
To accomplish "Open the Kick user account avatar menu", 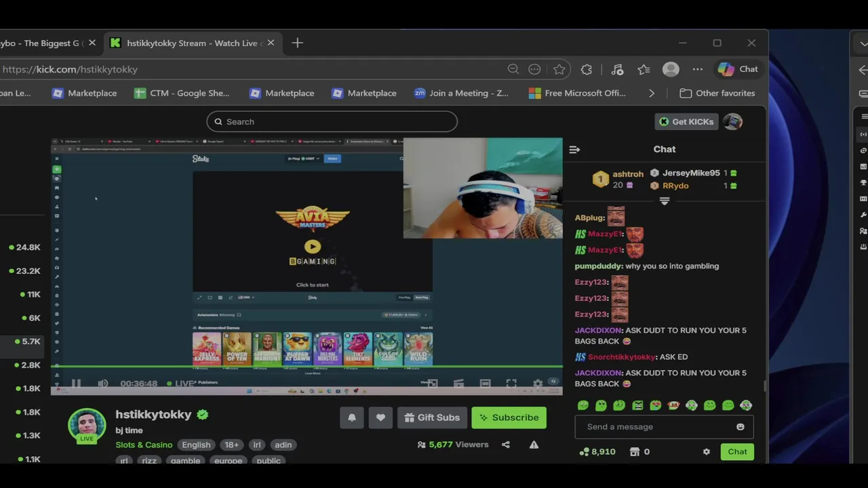I will (x=732, y=122).
